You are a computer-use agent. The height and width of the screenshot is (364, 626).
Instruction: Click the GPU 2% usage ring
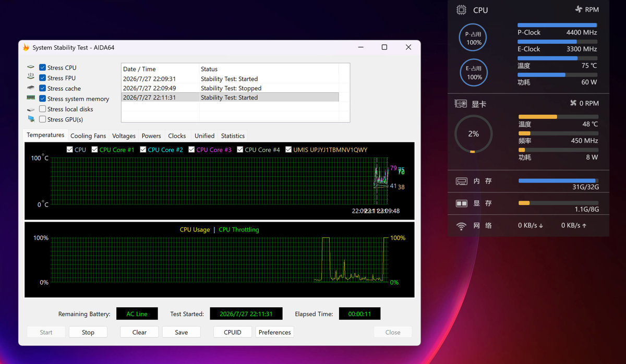coord(474,134)
